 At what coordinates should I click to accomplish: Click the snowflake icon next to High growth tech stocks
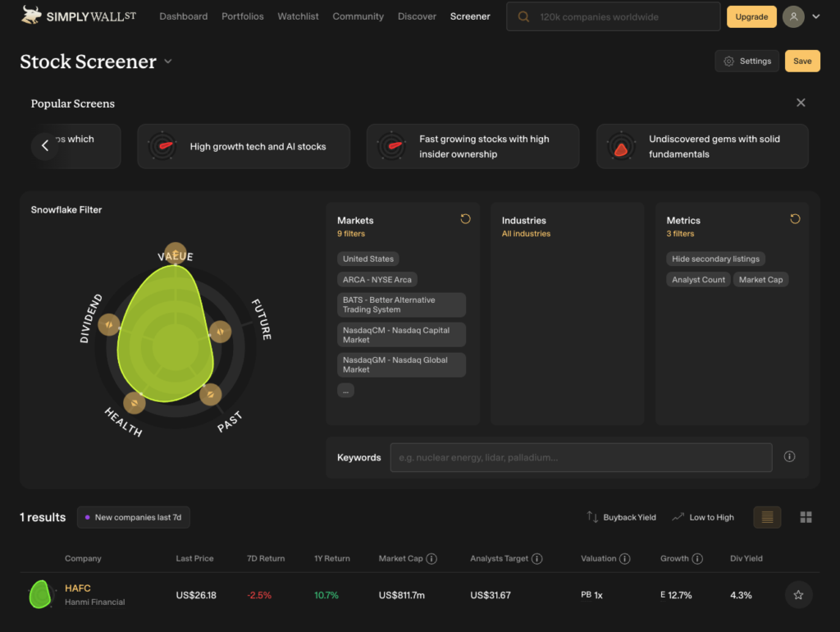click(x=161, y=146)
